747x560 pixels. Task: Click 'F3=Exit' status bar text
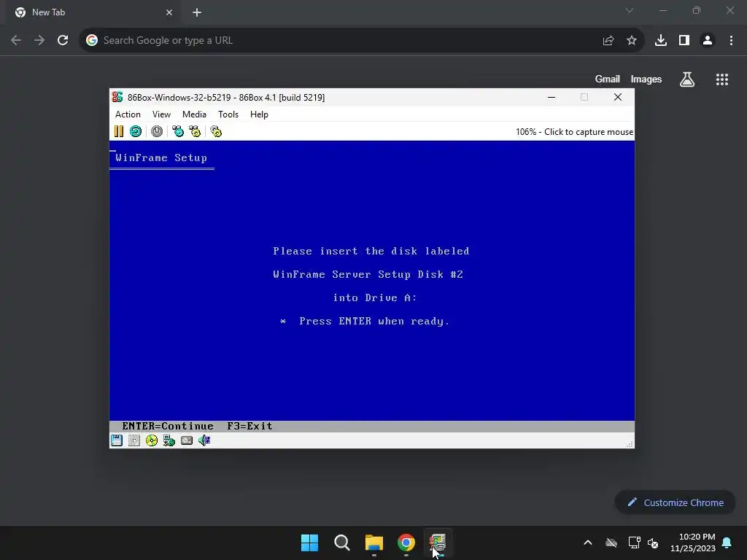(x=249, y=426)
